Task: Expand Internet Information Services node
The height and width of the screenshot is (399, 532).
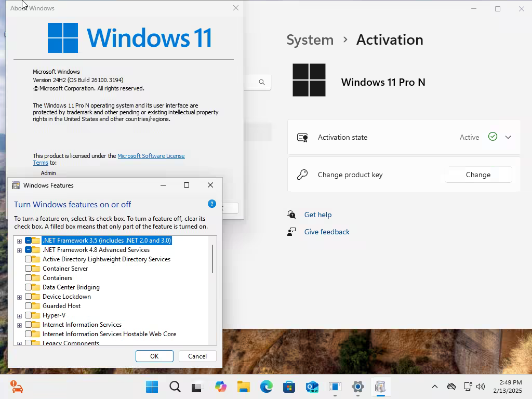Action: (19, 325)
